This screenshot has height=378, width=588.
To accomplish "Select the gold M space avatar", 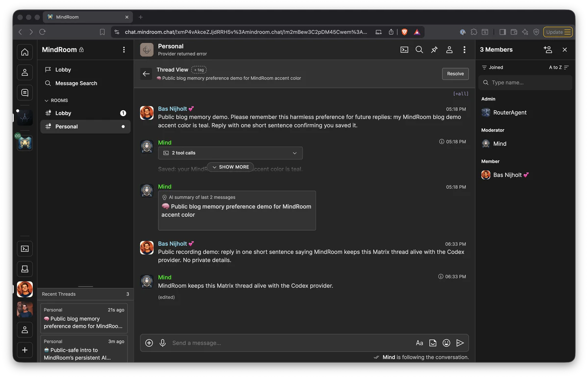I will coord(24,142).
